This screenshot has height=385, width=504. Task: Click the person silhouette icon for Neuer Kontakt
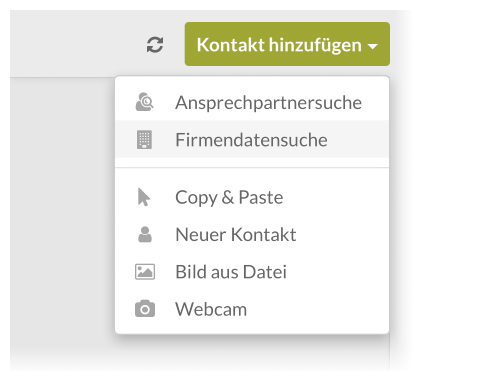(x=145, y=234)
